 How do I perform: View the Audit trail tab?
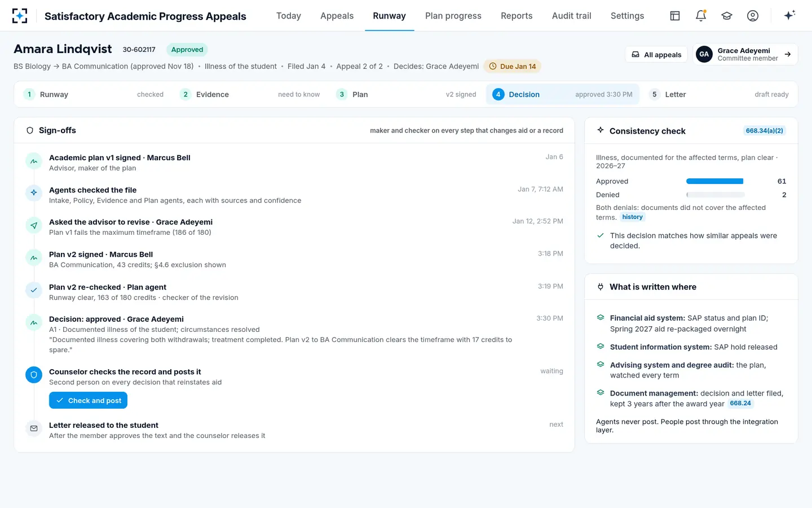572,16
